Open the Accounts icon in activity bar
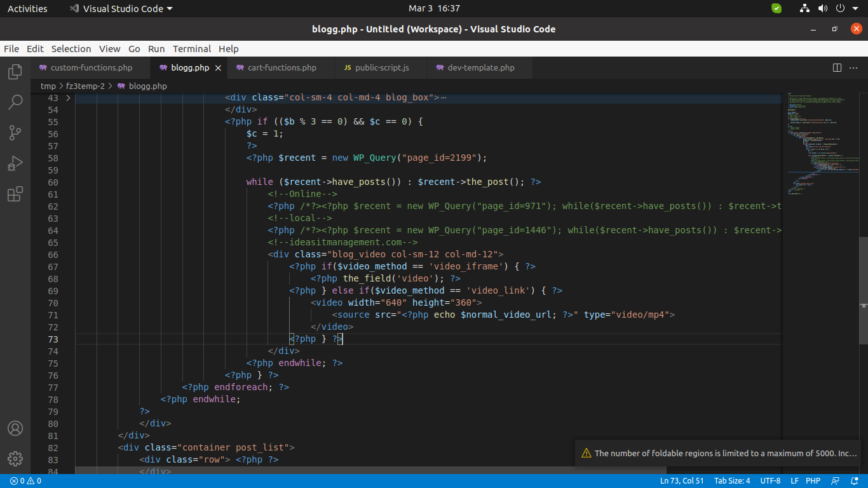868x488 pixels. pos(15,428)
